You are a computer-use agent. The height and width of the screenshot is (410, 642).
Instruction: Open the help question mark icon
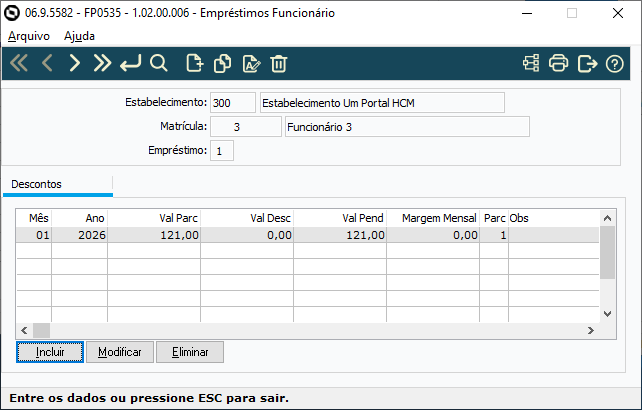pos(615,64)
